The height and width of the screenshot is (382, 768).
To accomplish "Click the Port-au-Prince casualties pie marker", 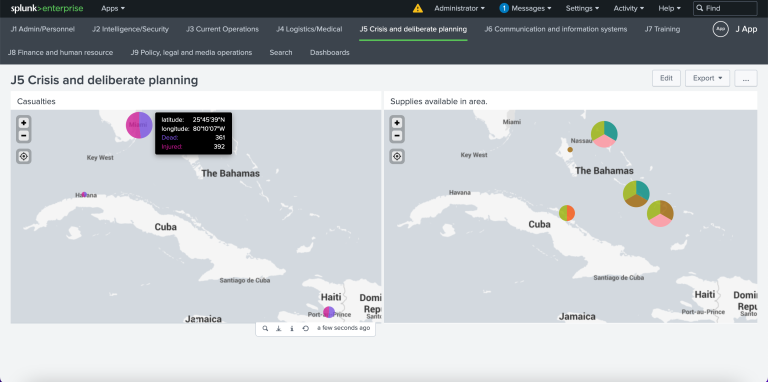I will (329, 312).
